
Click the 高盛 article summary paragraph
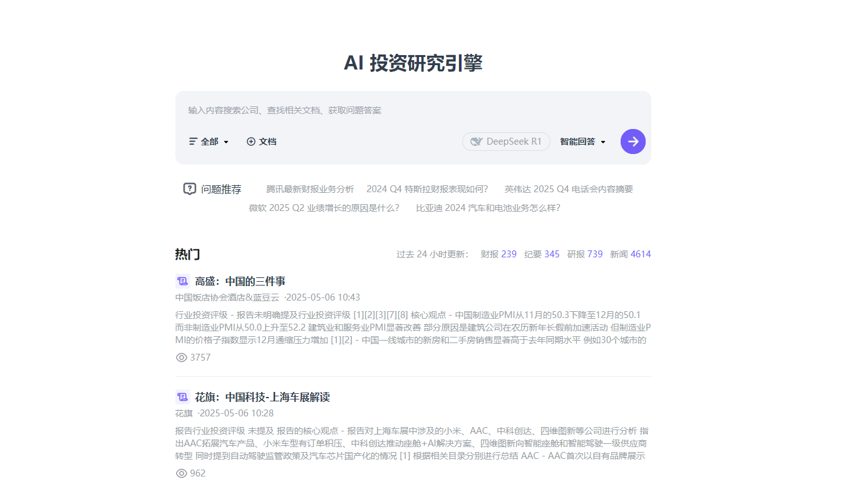[413, 327]
